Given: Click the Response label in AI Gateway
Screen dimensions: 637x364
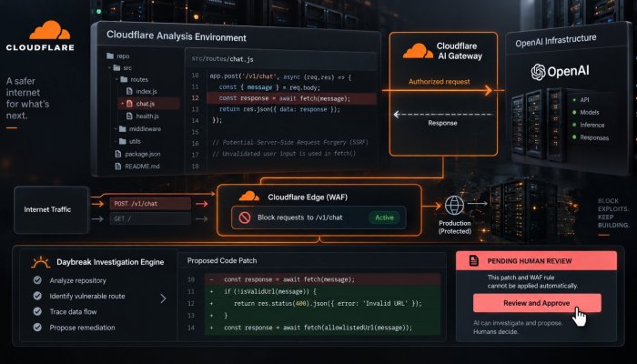Looking at the screenshot, I should 442,123.
